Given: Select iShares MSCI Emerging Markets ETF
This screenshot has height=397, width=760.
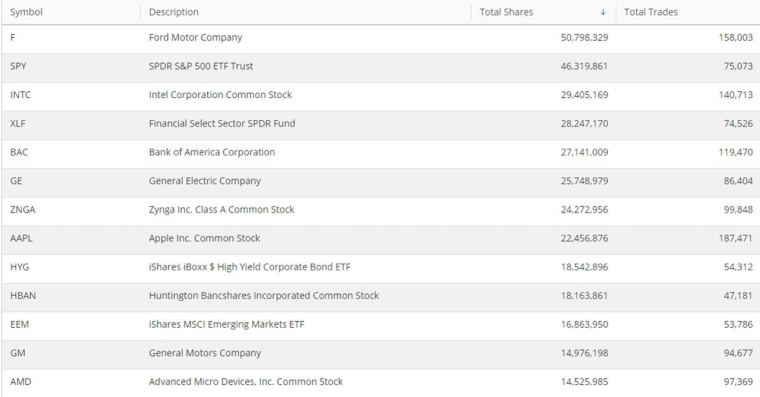Looking at the screenshot, I should [x=226, y=324].
